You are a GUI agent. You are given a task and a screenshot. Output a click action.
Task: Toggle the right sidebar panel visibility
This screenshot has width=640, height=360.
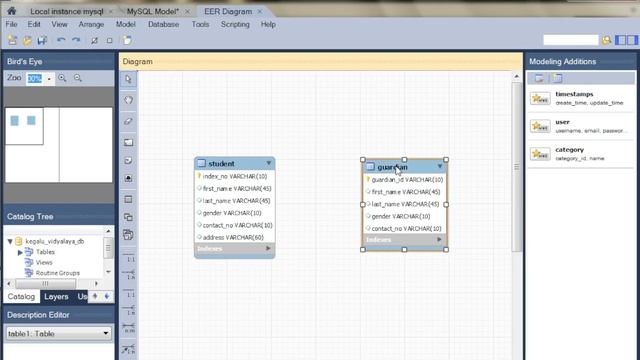632,40
